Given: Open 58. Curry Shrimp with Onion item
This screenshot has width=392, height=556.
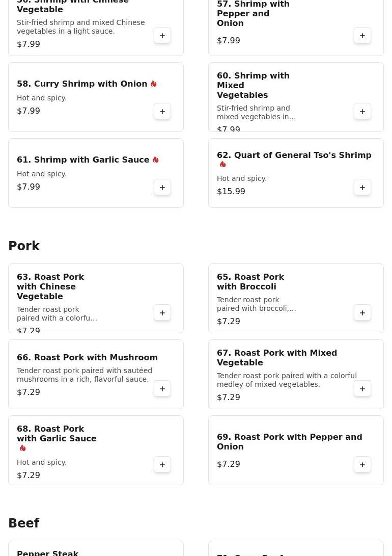Looking at the screenshot, I should point(82,84).
